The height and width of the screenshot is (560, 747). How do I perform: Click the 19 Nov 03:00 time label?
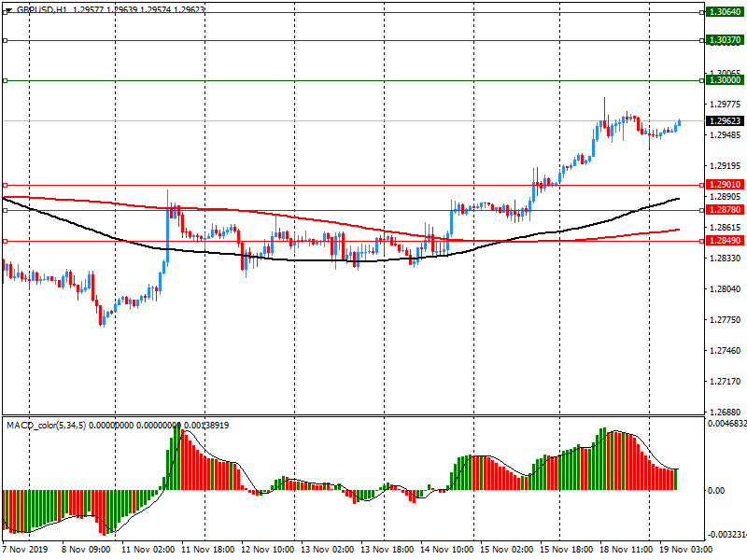686,549
